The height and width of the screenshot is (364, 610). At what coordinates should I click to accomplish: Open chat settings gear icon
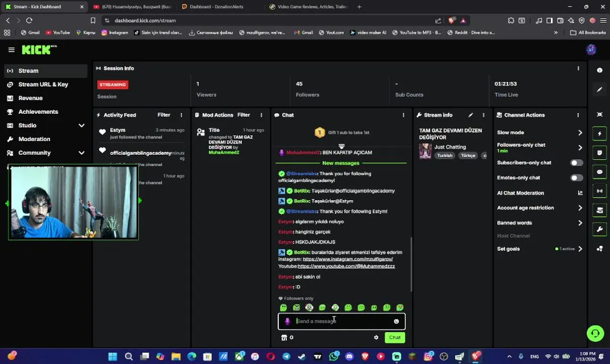point(376,337)
